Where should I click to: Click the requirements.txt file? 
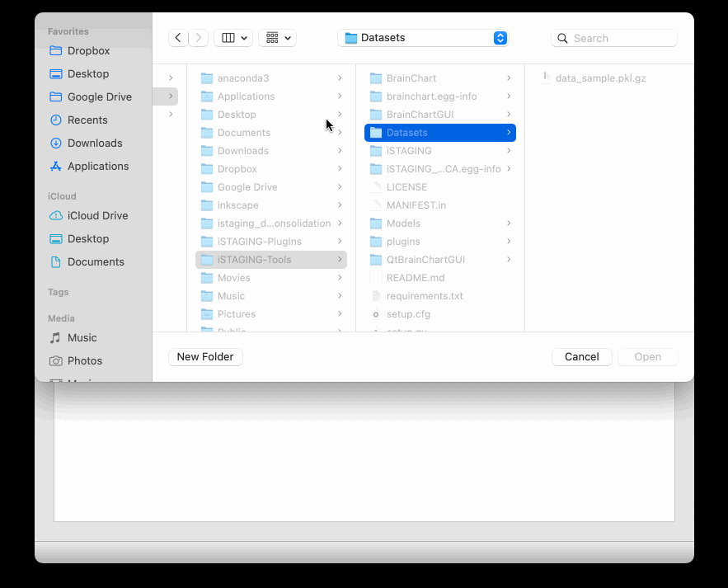pos(440,296)
